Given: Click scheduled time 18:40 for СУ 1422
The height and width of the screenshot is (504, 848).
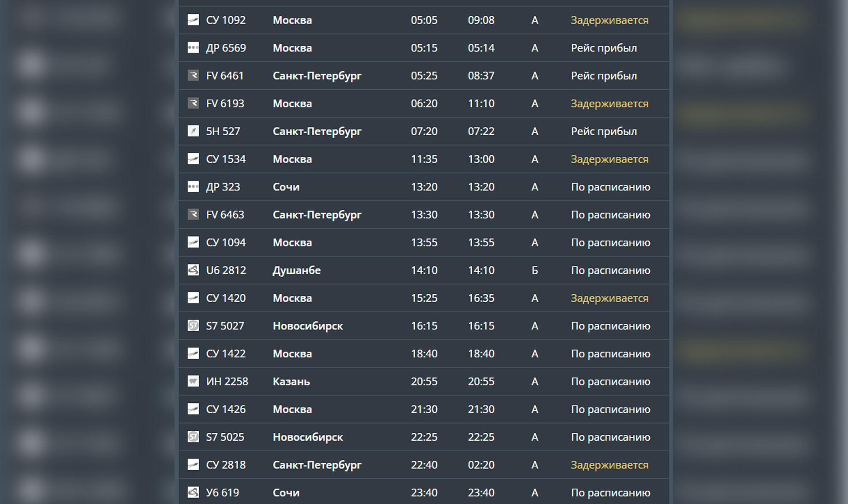Looking at the screenshot, I should [424, 353].
